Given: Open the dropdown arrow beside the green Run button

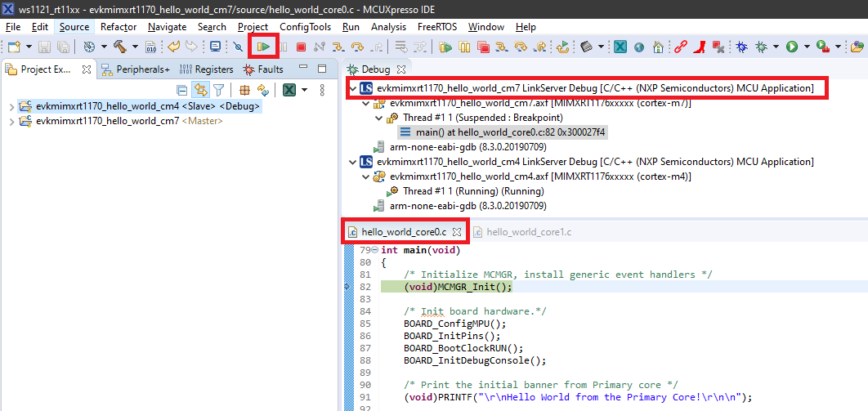Looking at the screenshot, I should [805, 47].
